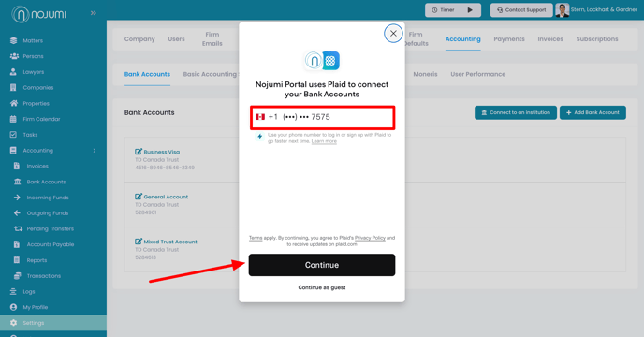Click the black Continue button

(322, 265)
